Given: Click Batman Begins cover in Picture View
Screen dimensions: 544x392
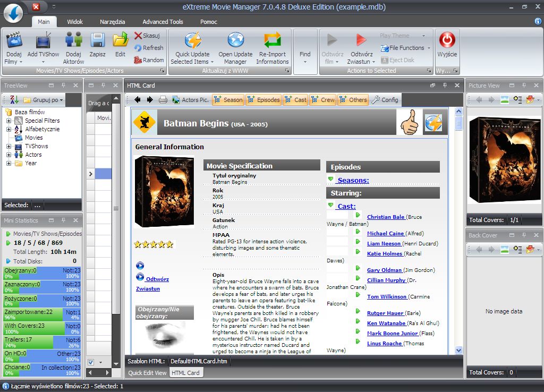Looking at the screenshot, I should coord(505,159).
